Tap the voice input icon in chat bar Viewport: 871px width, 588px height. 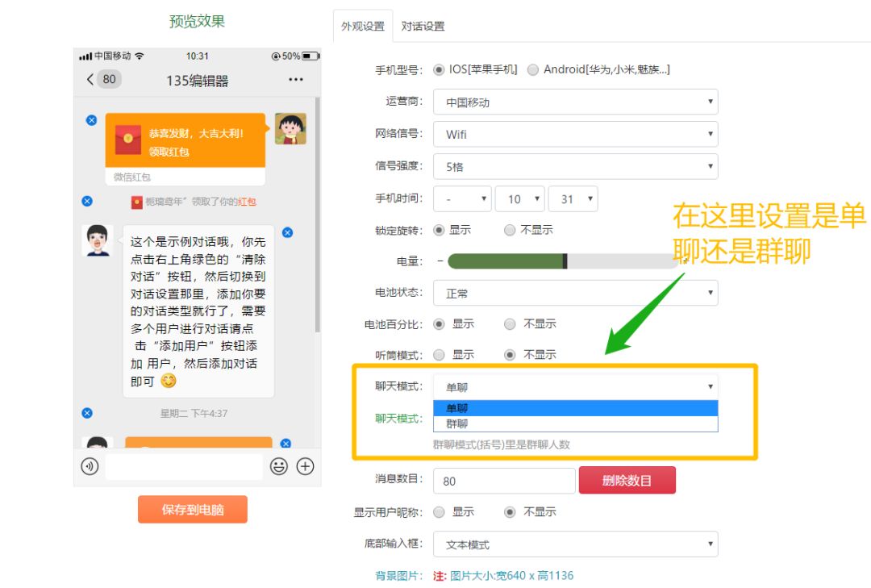90,466
